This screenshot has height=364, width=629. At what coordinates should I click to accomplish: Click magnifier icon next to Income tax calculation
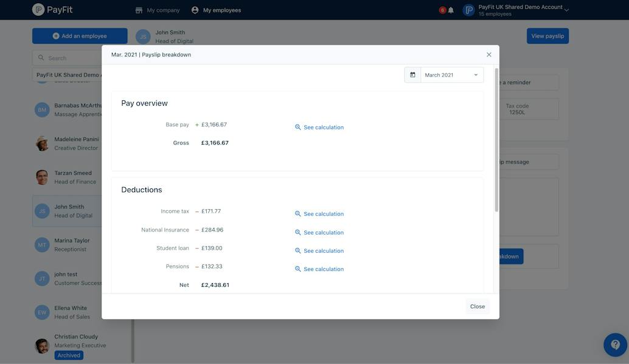(297, 214)
